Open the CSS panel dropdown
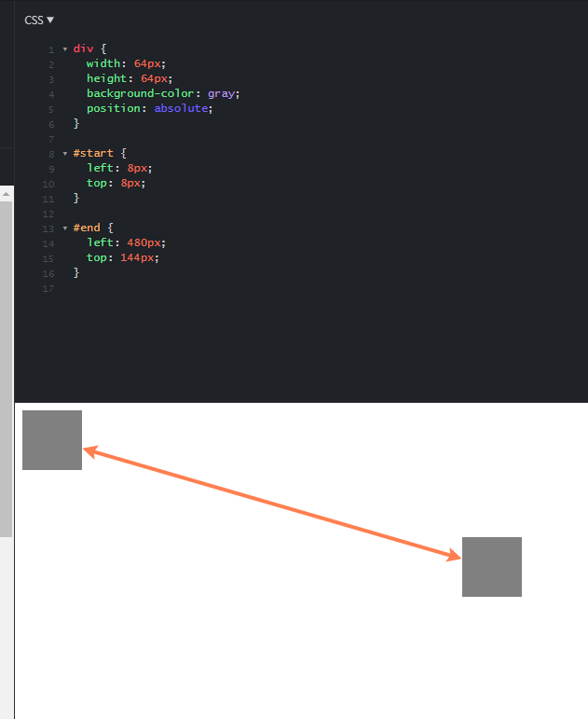This screenshot has height=719, width=588. pyautogui.click(x=39, y=21)
